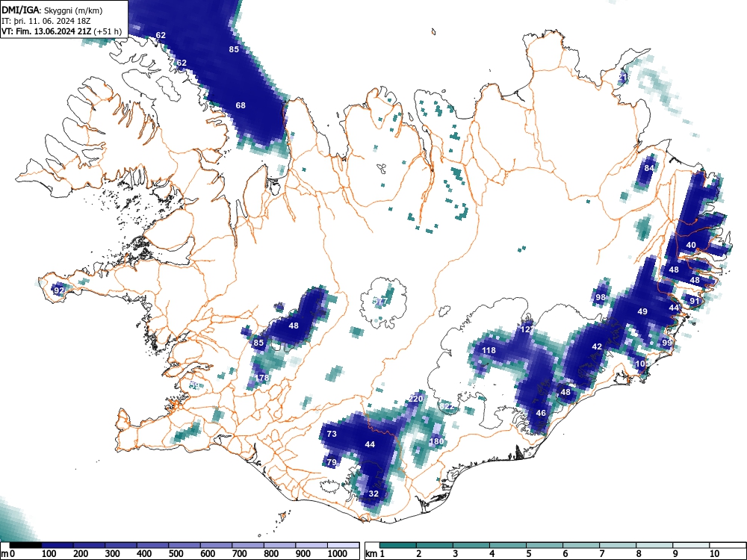This screenshot has width=747, height=560.
Task: Click the visibility value 127 on the glacier
Action: point(527,329)
